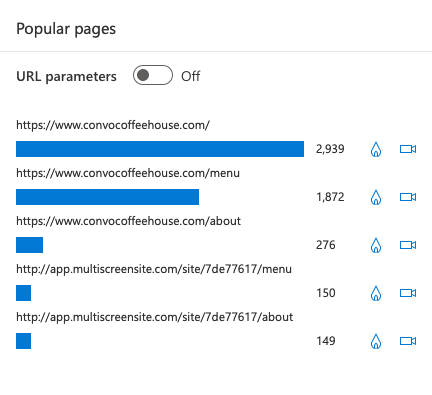Open heatmap for convocoffeehouse.com/about page
The height and width of the screenshot is (395, 432).
click(x=376, y=245)
